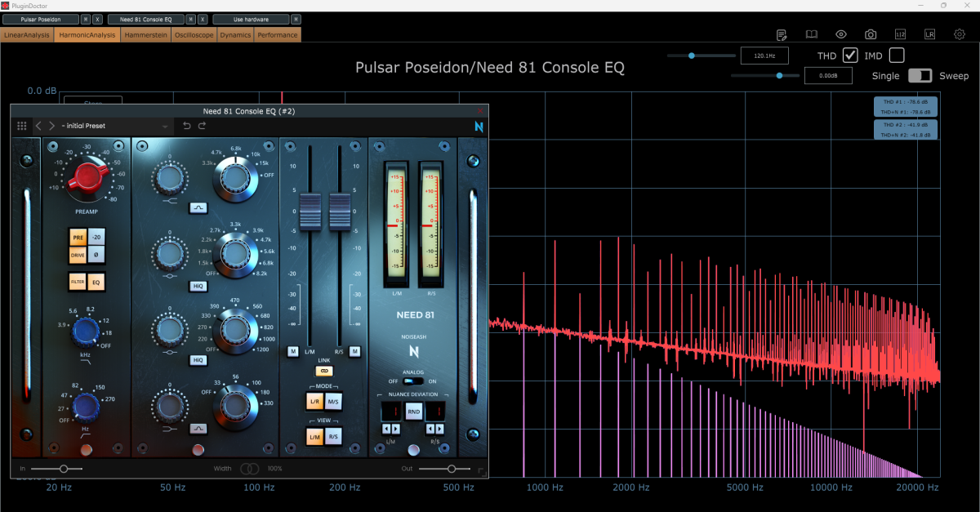Close the Need 81 Console EQ window

coord(480,110)
